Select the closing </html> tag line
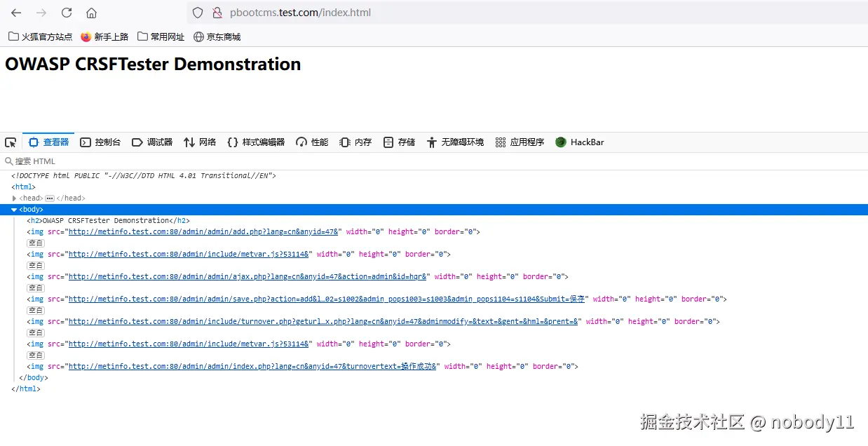Image resolution: width=868 pixels, height=446 pixels. 26,389
